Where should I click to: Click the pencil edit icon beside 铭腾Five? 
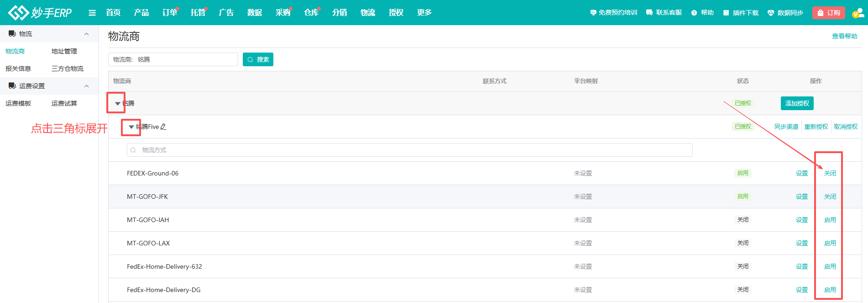pos(163,127)
